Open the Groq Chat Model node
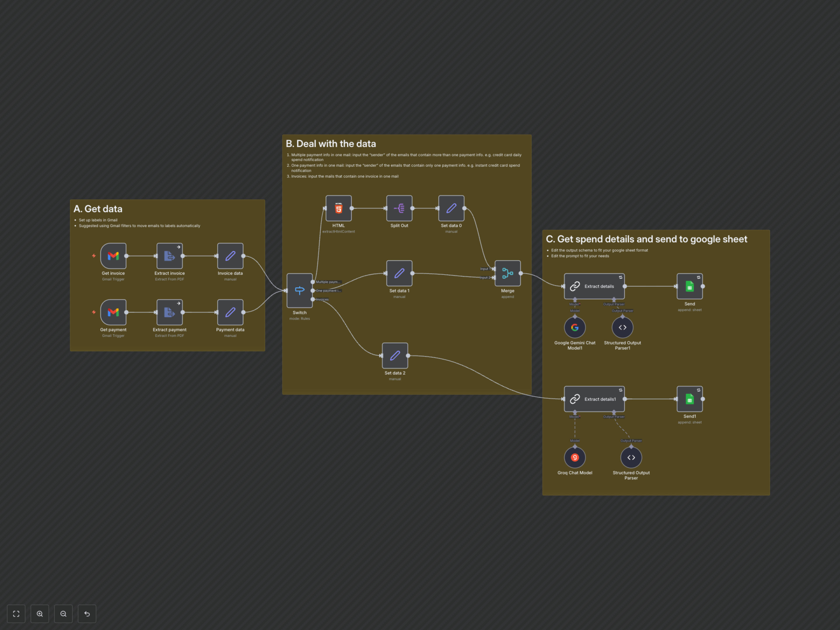Image resolution: width=840 pixels, height=630 pixels. coord(575,457)
